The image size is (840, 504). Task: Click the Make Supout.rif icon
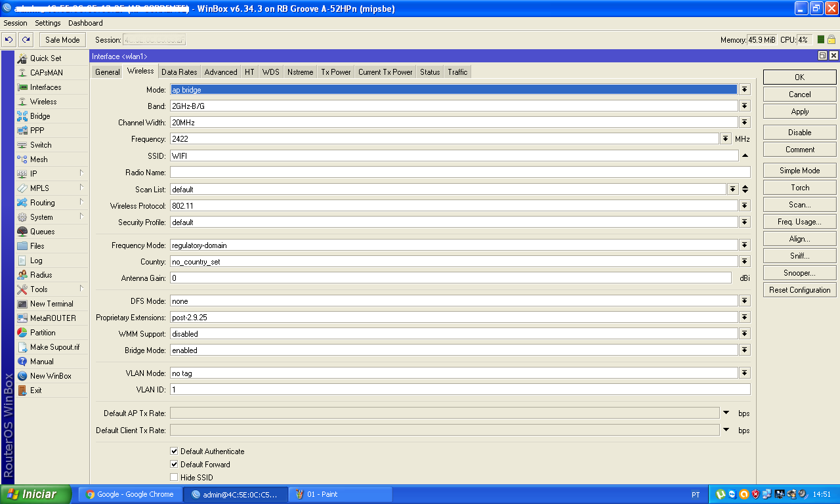point(23,347)
